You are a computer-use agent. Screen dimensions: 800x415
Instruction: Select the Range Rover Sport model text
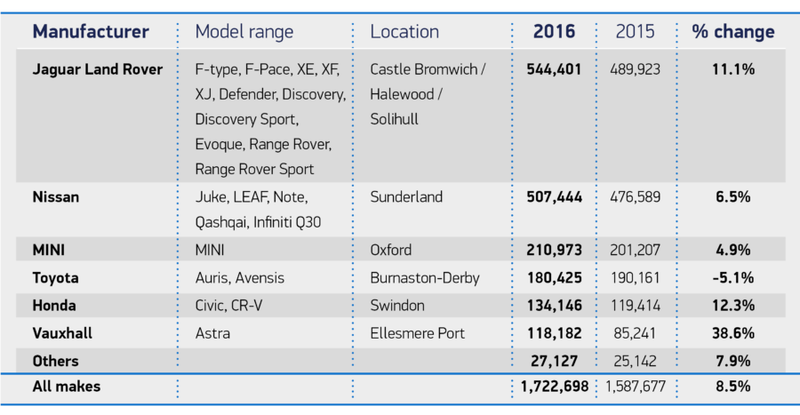(254, 169)
